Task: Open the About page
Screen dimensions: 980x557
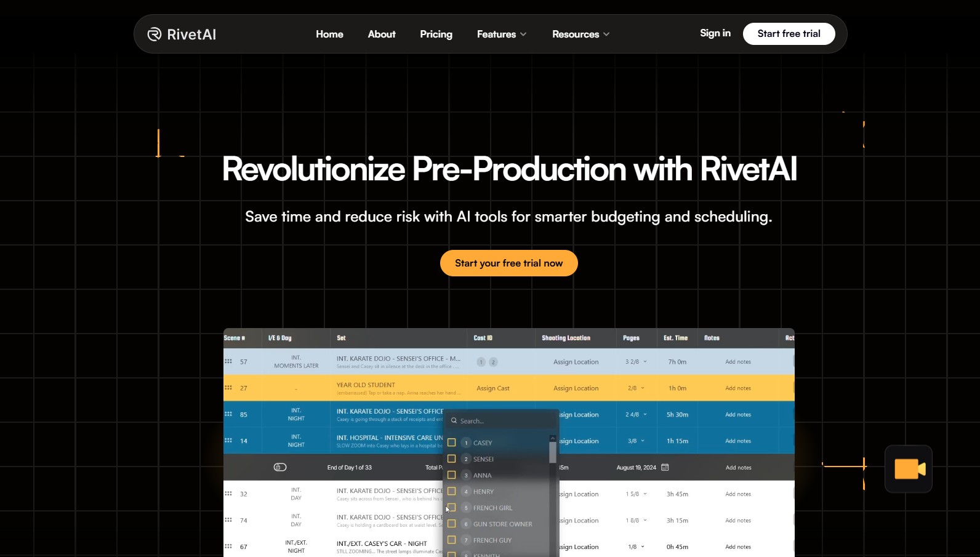Action: (382, 34)
